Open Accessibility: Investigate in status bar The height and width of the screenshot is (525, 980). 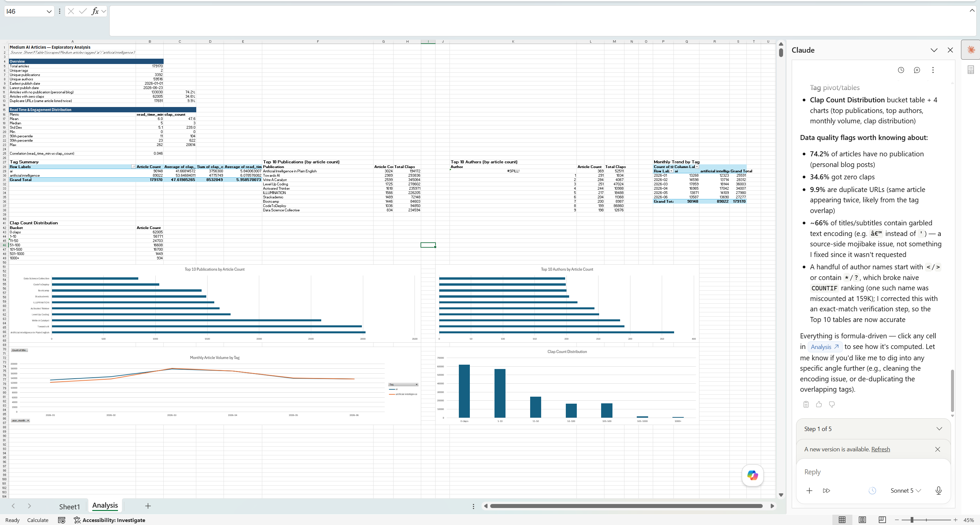[110, 520]
